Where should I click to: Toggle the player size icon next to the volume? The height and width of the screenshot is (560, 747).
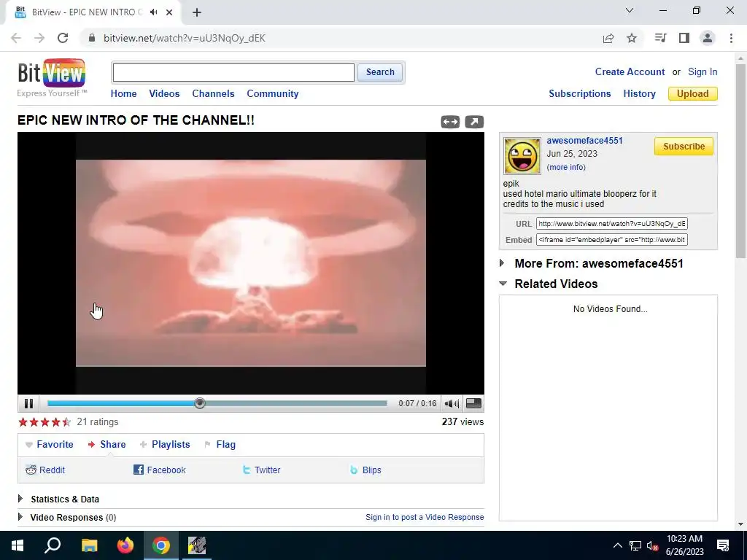point(473,403)
